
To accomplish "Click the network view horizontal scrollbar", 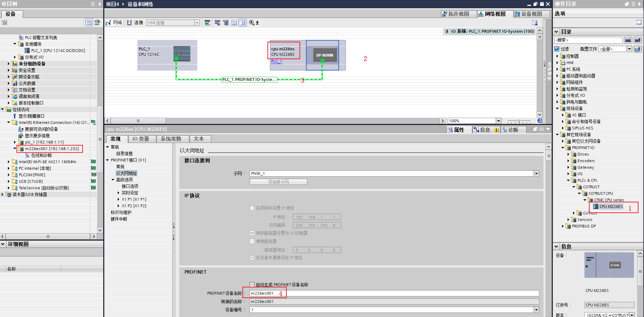I will (x=138, y=121).
